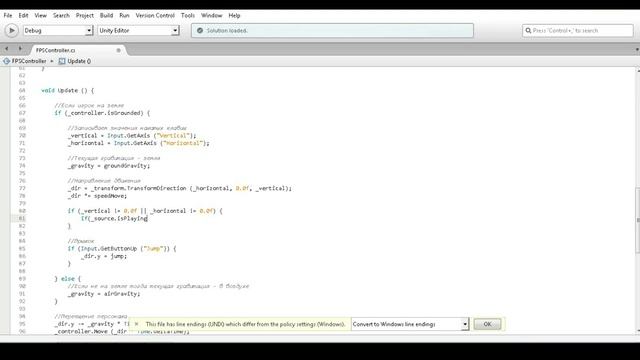
Task: Click the Update method icon in breadcrumb
Action: 62,61
